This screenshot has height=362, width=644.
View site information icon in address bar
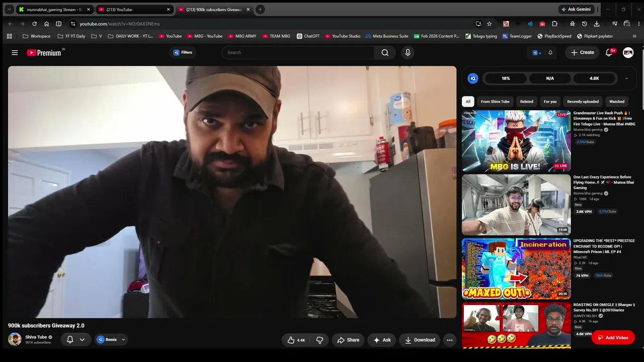[73, 24]
